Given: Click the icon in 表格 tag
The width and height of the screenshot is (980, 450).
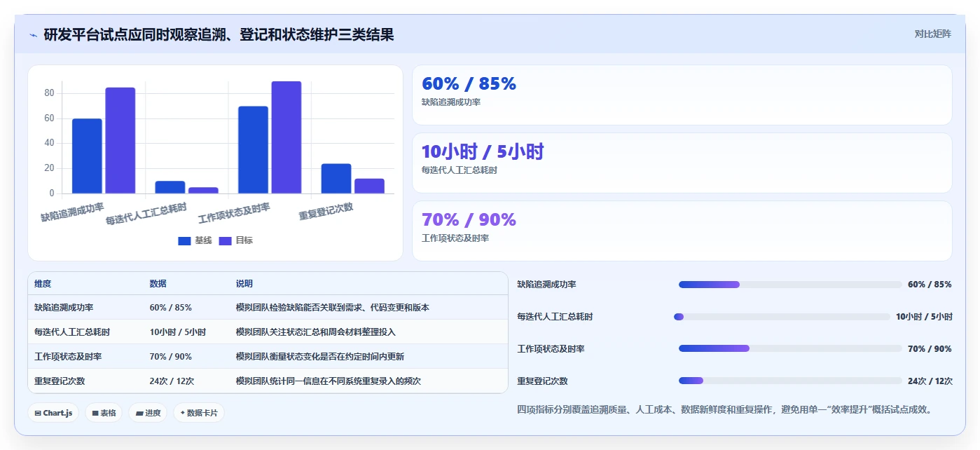Looking at the screenshot, I should pyautogui.click(x=95, y=414).
